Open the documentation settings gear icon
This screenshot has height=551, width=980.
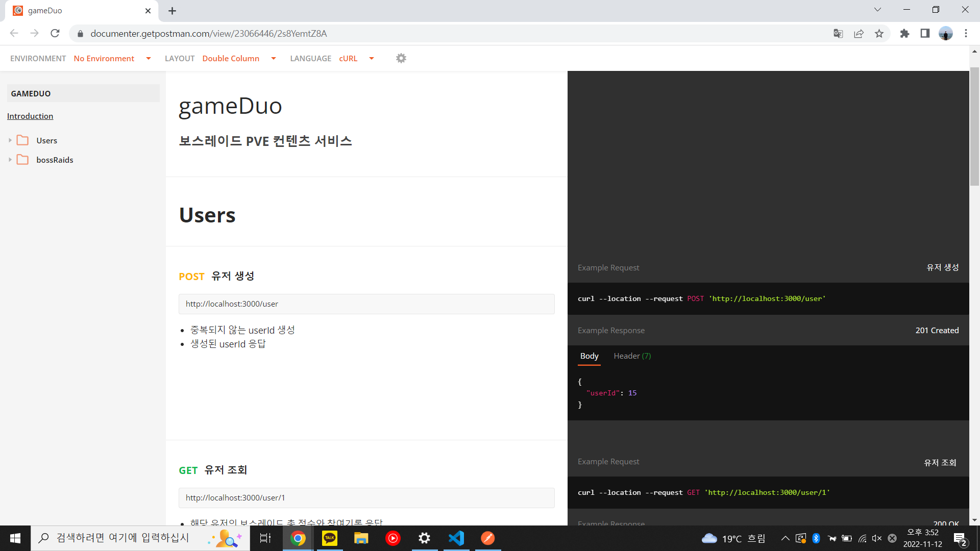tap(401, 58)
